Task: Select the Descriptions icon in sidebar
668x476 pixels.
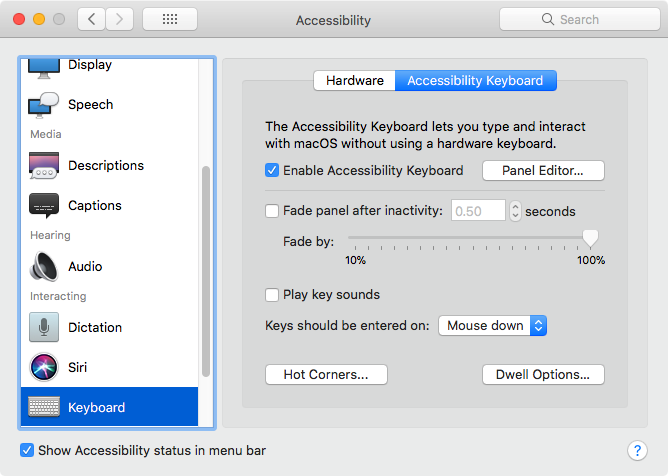Action: coord(44,165)
